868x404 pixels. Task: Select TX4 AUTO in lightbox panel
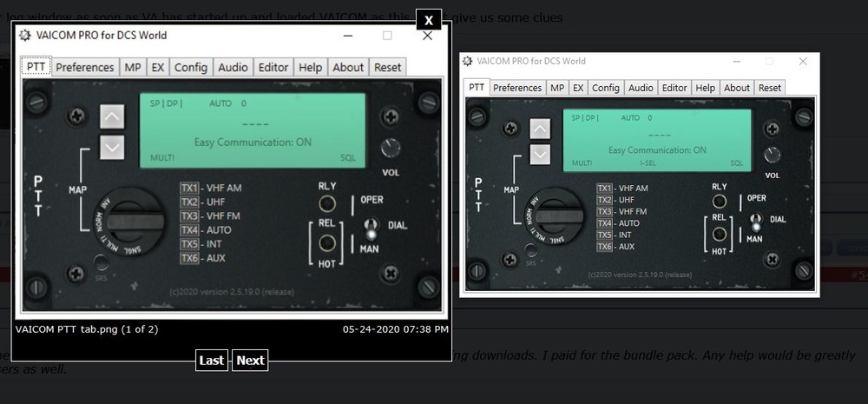click(x=206, y=230)
